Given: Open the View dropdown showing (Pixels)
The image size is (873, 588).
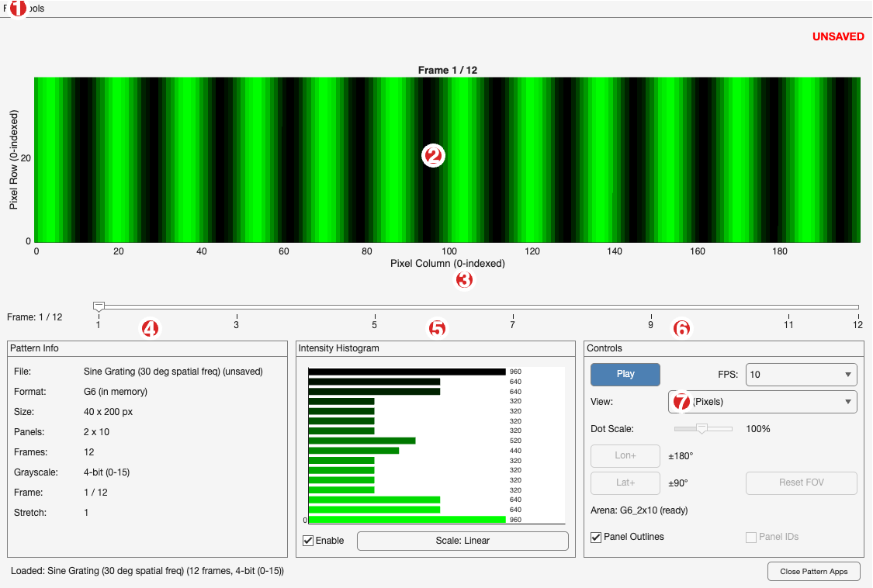Looking at the screenshot, I should [x=761, y=401].
